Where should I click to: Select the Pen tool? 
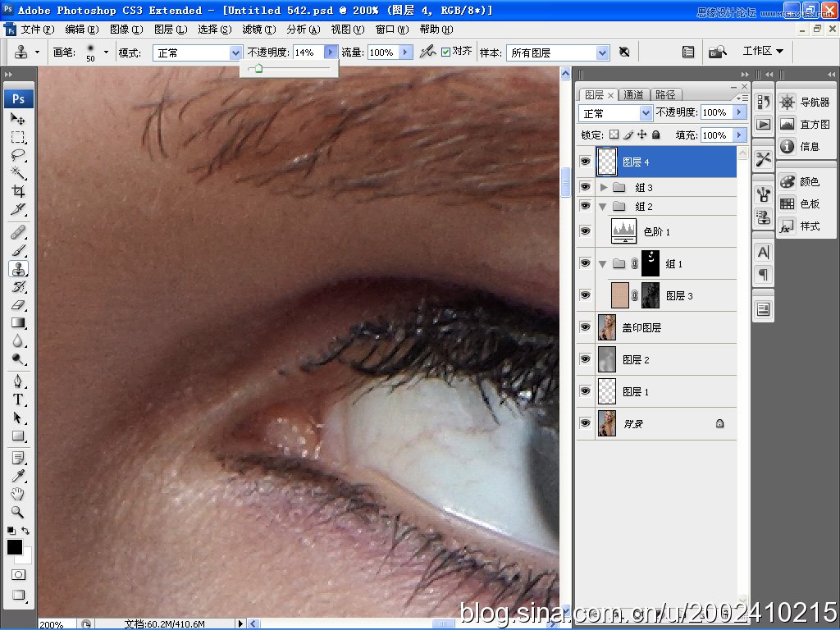click(x=18, y=381)
